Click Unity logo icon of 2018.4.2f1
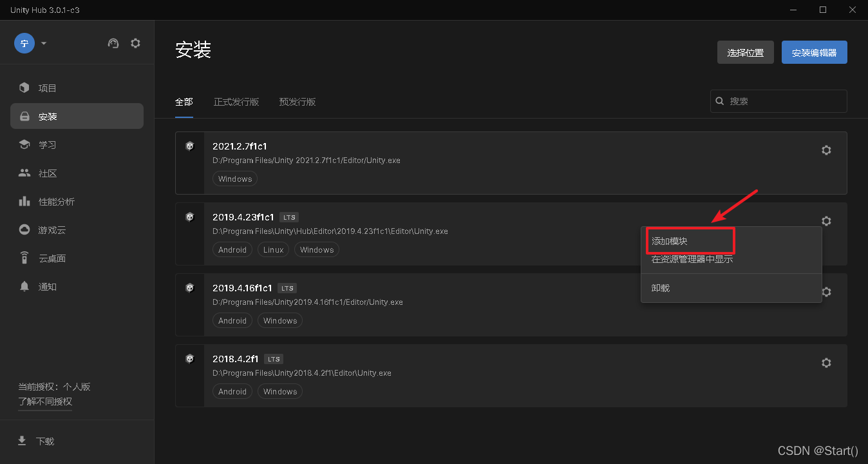Viewport: 868px width, 464px height. (190, 359)
